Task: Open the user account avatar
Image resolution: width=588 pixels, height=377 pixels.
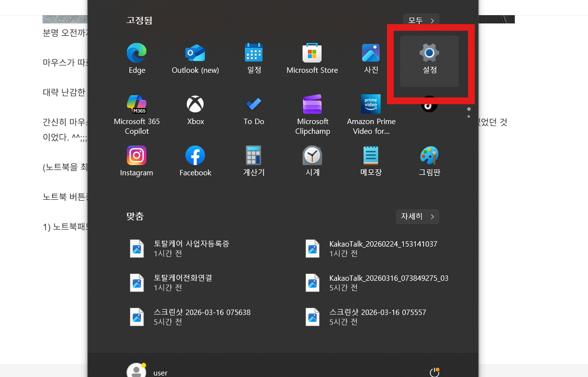Action: [136, 371]
